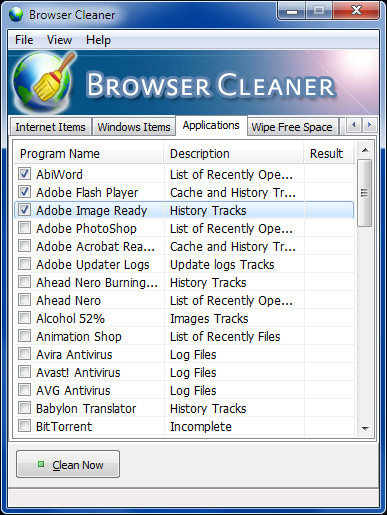
Task: Minimize the Browser Cleaner window
Action: click(292, 12)
